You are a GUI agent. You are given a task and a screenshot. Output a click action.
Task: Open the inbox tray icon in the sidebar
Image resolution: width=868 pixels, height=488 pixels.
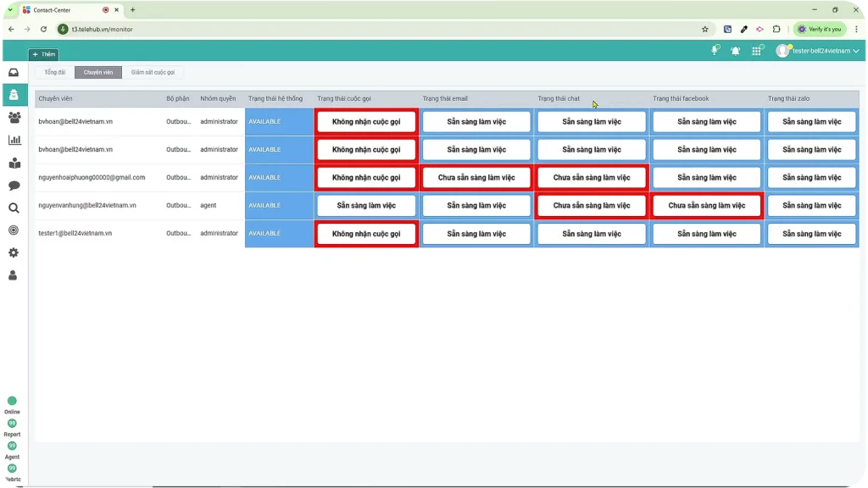pos(12,72)
